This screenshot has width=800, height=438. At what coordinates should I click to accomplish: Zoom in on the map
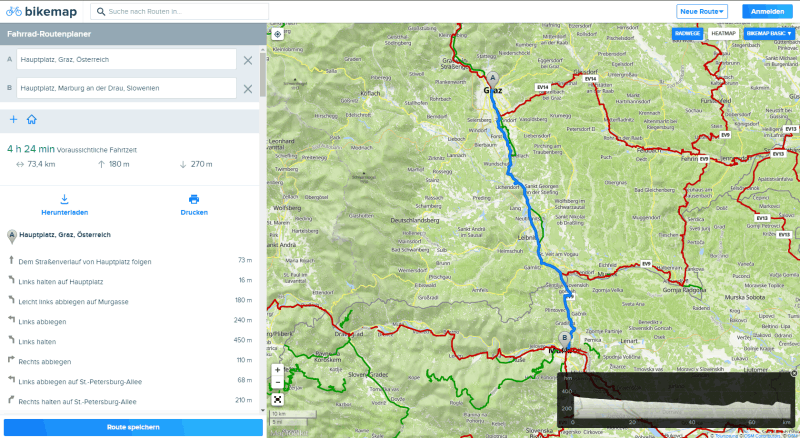278,370
